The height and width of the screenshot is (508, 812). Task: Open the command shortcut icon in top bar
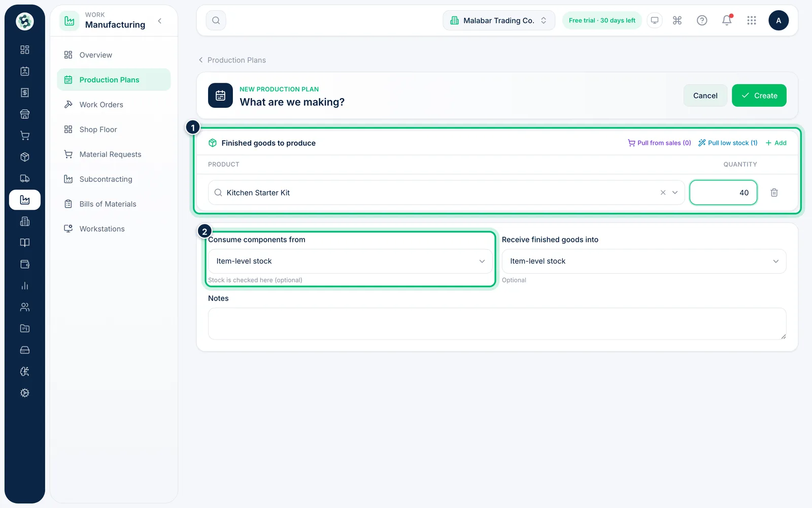pos(677,20)
